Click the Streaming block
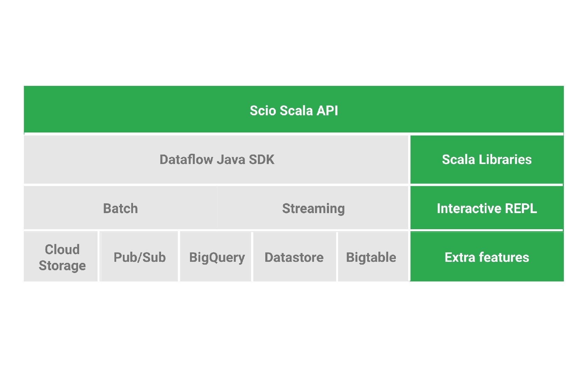Image resolution: width=588 pixels, height=368 pixels. (313, 208)
